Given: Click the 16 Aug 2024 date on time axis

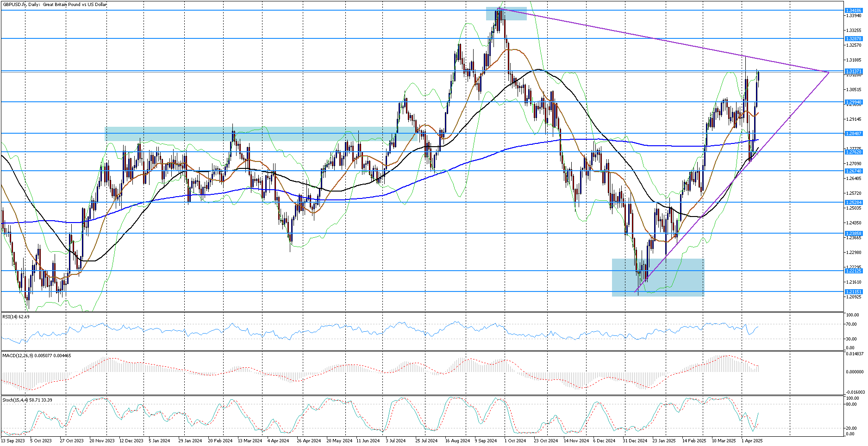Looking at the screenshot, I should coord(457,441).
